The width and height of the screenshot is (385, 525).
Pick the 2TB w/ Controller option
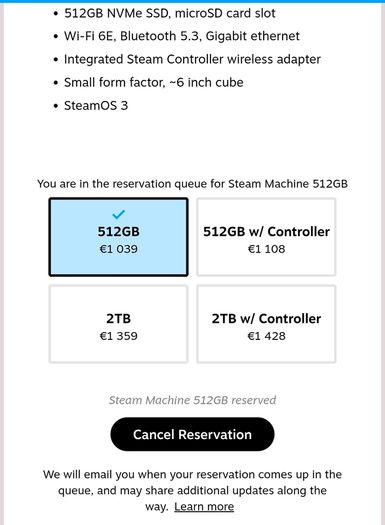[266, 324]
